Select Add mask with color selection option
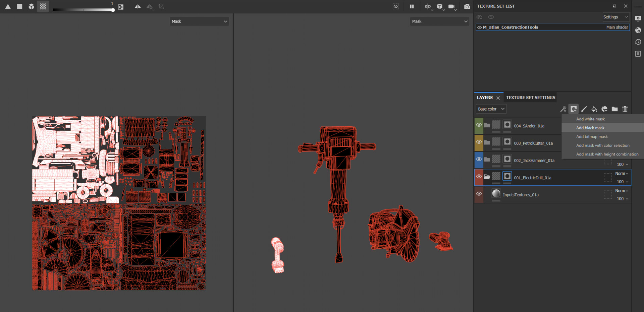 coord(603,145)
